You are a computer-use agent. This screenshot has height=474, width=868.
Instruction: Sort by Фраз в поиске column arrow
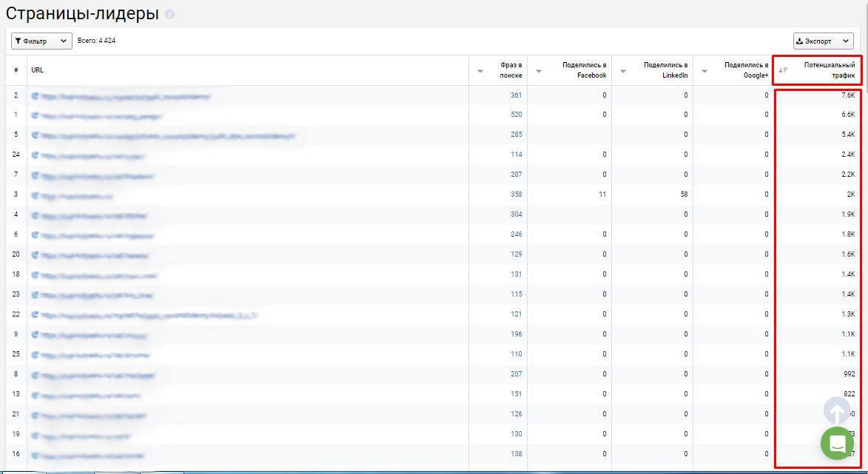coord(480,71)
